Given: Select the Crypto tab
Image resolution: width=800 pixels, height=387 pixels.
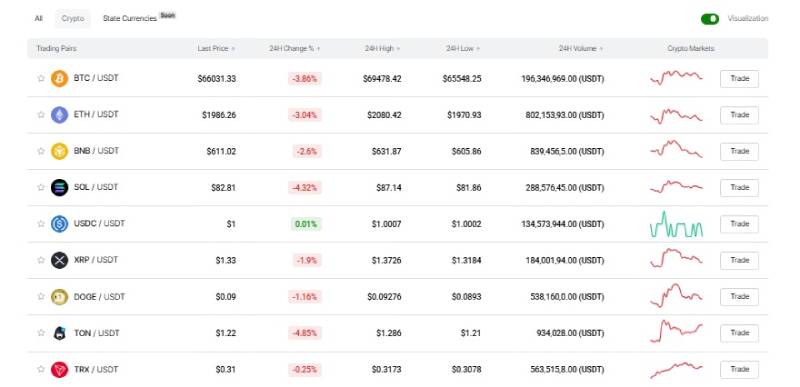Looking at the screenshot, I should tap(72, 18).
